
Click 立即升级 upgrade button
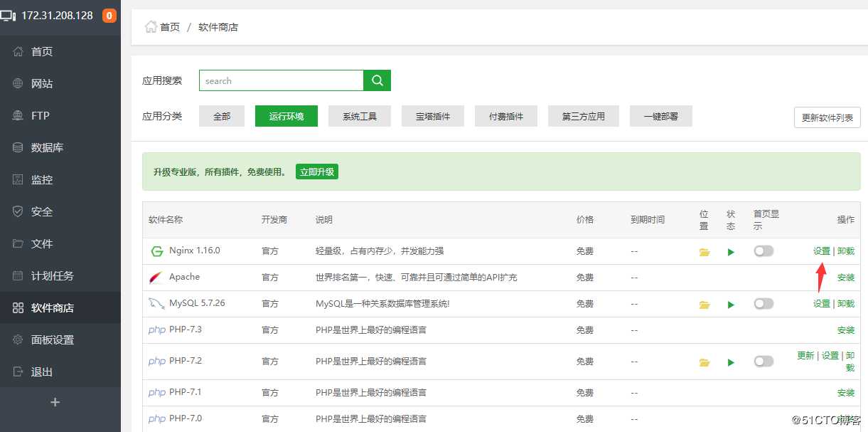317,172
